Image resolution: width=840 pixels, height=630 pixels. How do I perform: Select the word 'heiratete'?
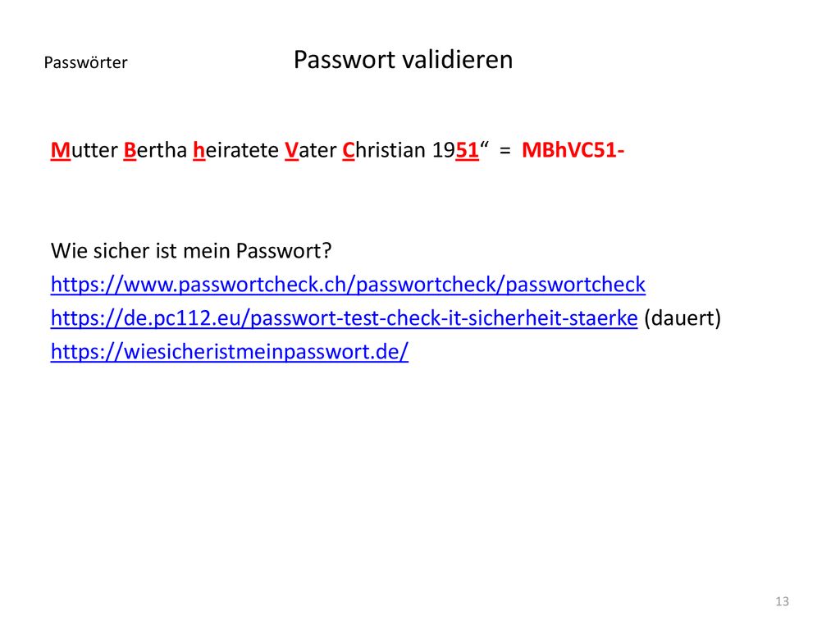point(235,150)
